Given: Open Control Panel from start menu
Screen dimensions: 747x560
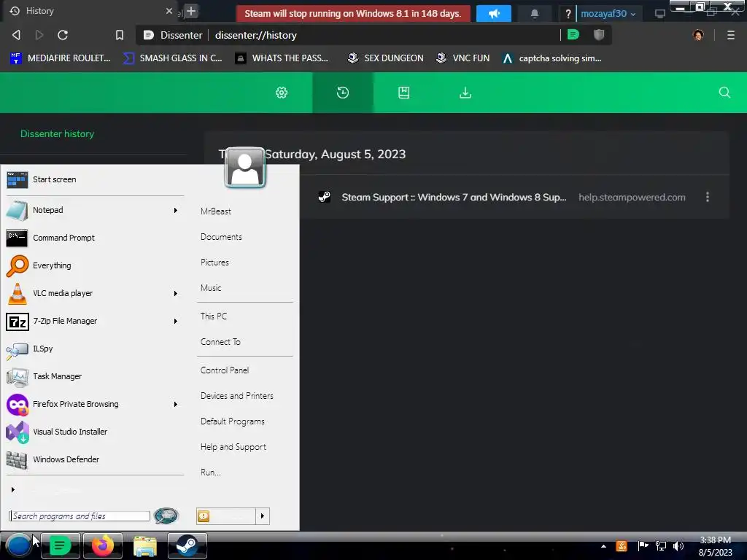Looking at the screenshot, I should 225,370.
